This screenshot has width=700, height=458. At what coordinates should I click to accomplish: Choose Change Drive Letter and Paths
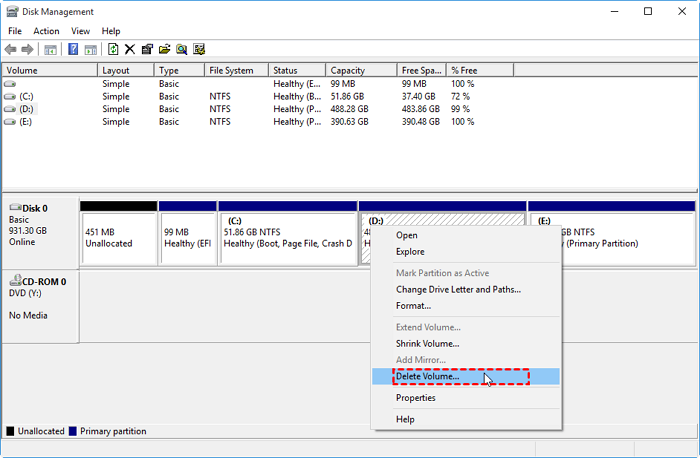[x=458, y=289]
